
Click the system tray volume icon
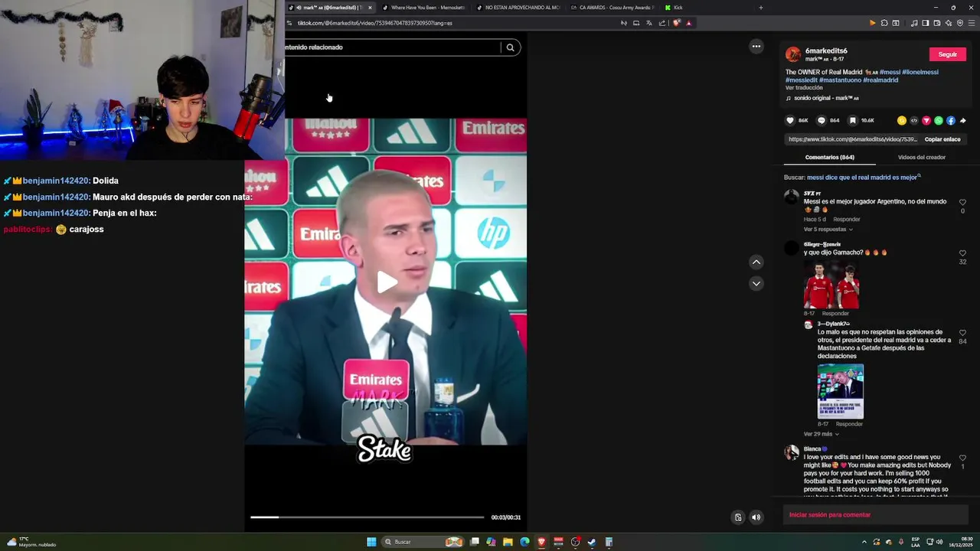(x=939, y=542)
